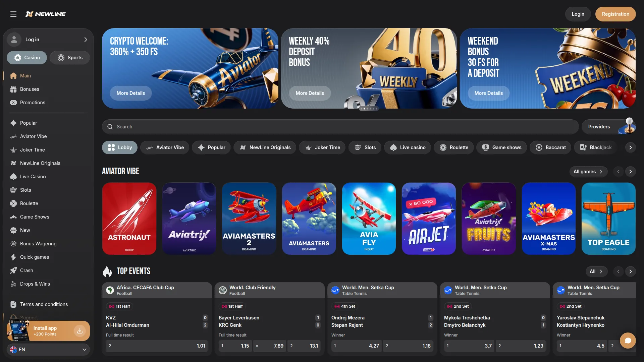Select the NewLine Originals category tab
644x362 pixels.
coord(265,147)
